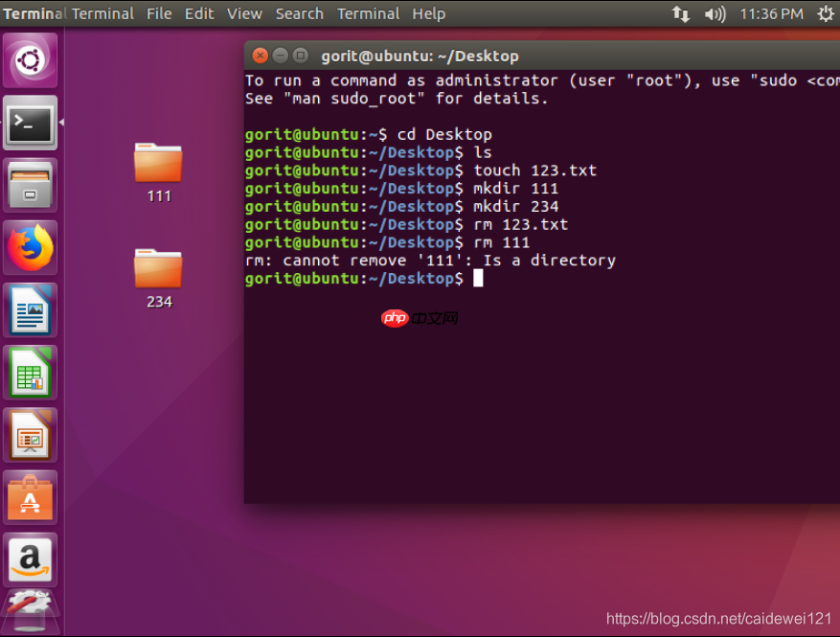Screen dimensions: 840x637
Task: Open the sound volume indicator
Action: pyautogui.click(x=715, y=13)
